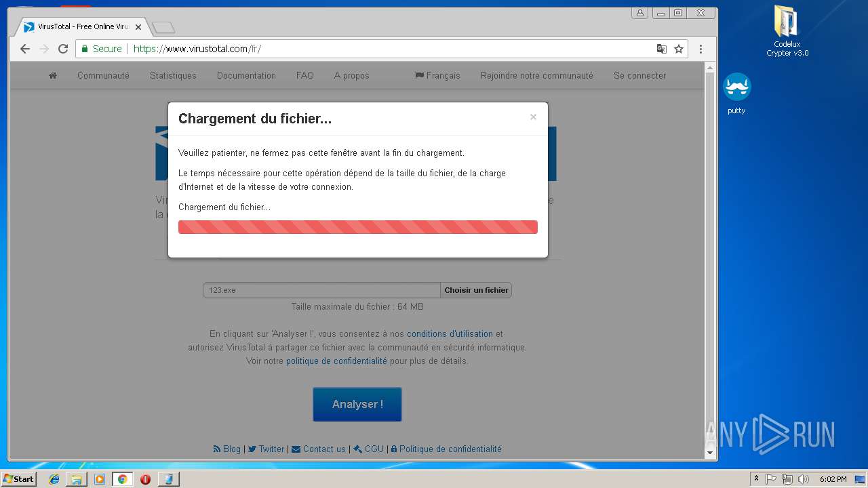Screen dimensions: 868x488
Task: Open Chrome's three-dot menu
Action: pyautogui.click(x=701, y=49)
